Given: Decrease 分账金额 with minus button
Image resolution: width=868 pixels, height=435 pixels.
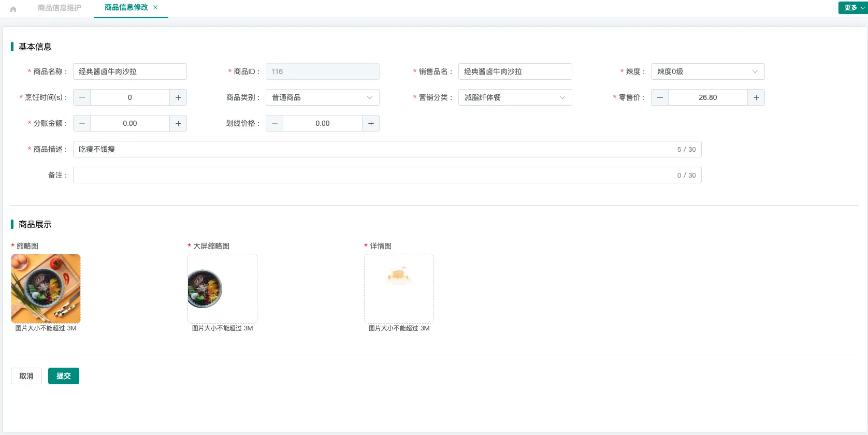Looking at the screenshot, I should tap(82, 123).
